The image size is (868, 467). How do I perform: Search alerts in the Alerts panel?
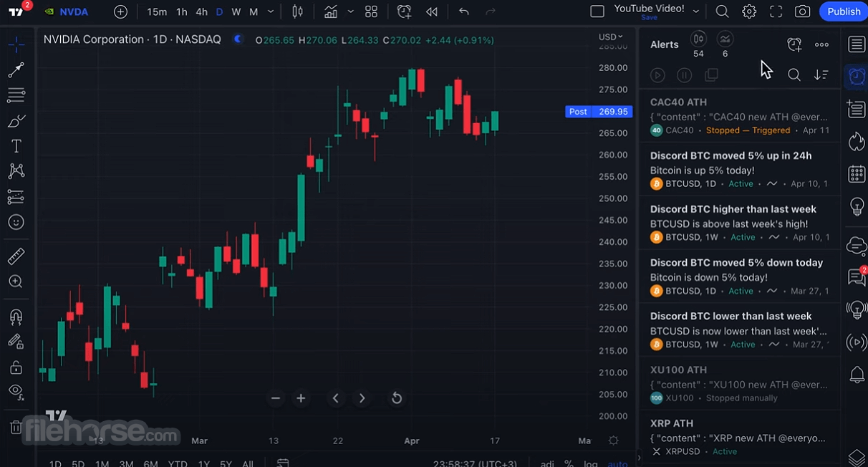pos(794,74)
